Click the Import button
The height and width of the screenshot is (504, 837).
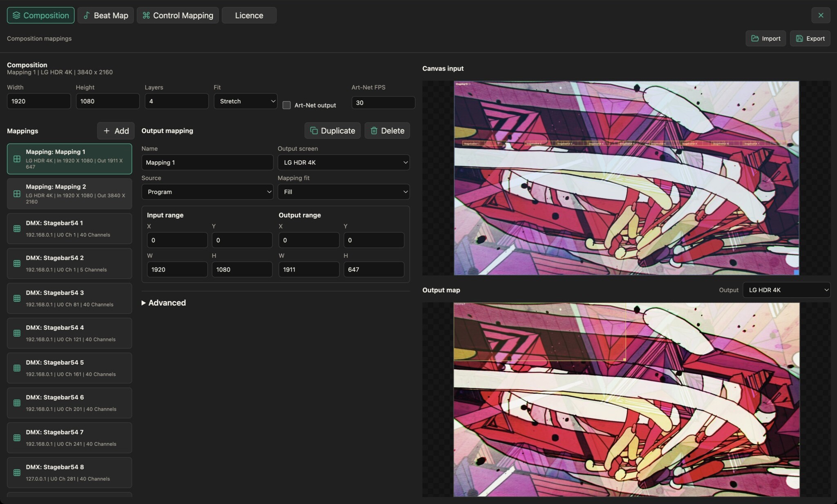765,38
